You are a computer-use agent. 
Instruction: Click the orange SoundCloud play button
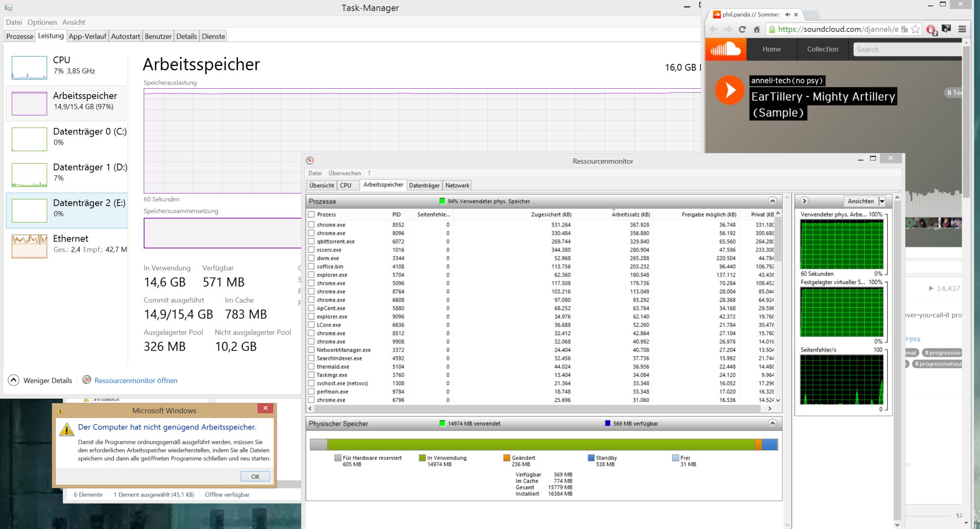729,90
